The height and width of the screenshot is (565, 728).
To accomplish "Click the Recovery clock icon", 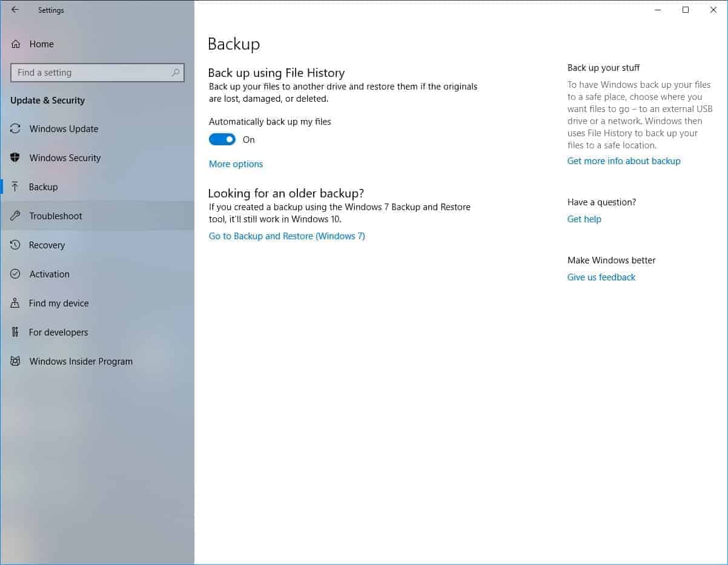I will [x=16, y=245].
